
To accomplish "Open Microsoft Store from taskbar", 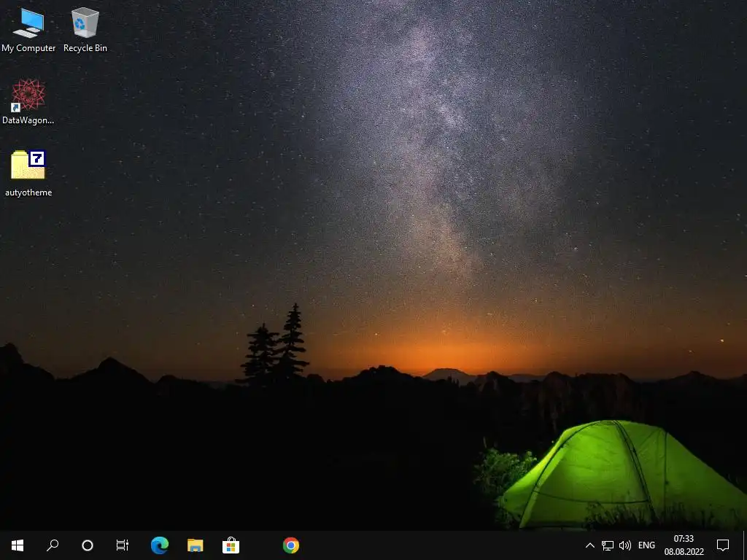I will click(x=231, y=545).
